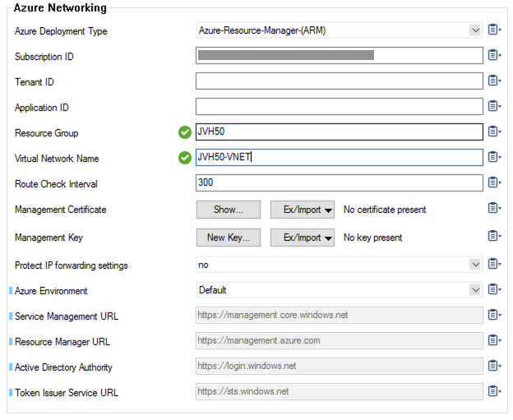The height and width of the screenshot is (420, 513).
Task: Click the 'Token Issuer Service URL' label
Action: point(67,393)
